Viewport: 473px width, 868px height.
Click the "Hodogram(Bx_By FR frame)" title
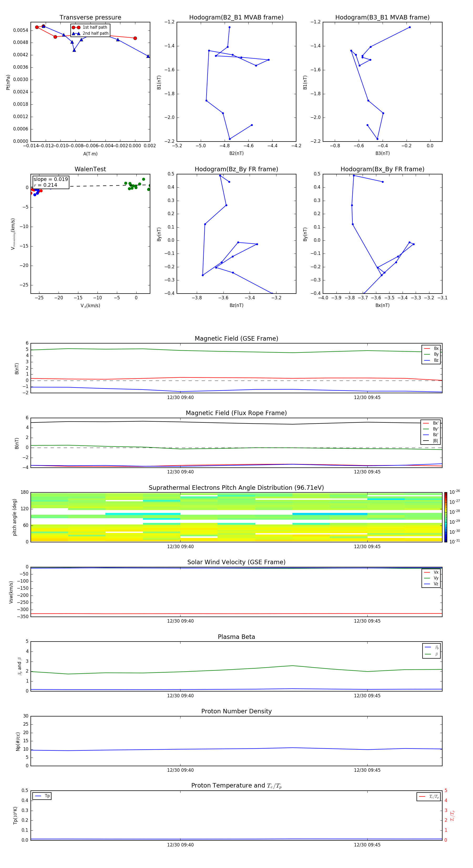pos(382,169)
